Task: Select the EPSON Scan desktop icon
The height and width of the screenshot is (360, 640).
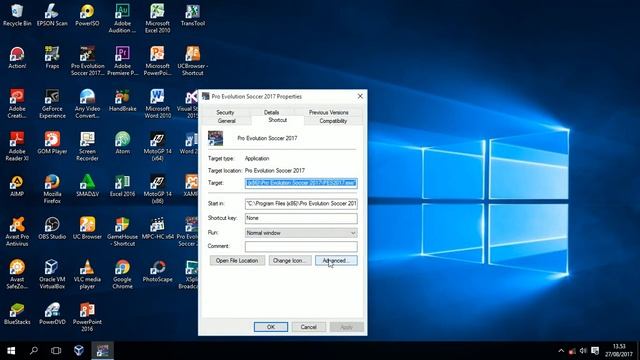Action: [x=52, y=15]
